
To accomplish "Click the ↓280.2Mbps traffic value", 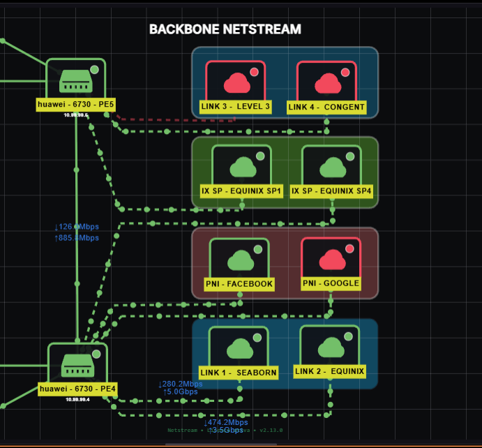I will pyautogui.click(x=180, y=384).
